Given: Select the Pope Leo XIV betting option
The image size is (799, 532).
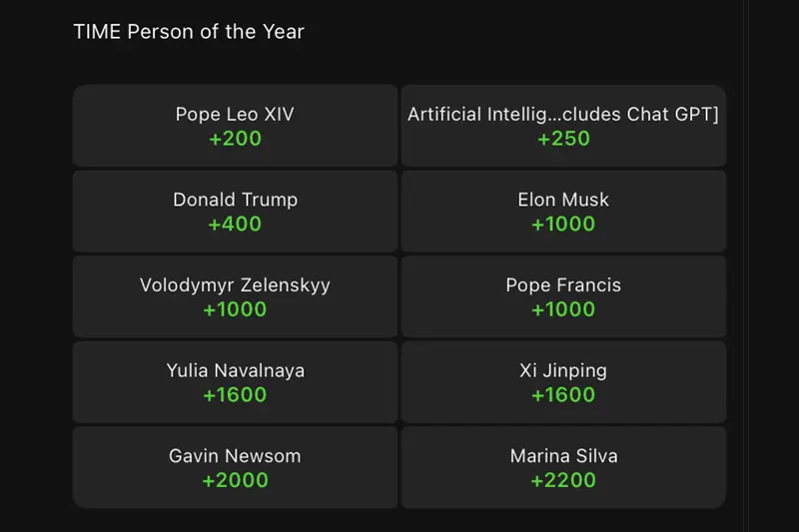Looking at the screenshot, I should [x=235, y=126].
